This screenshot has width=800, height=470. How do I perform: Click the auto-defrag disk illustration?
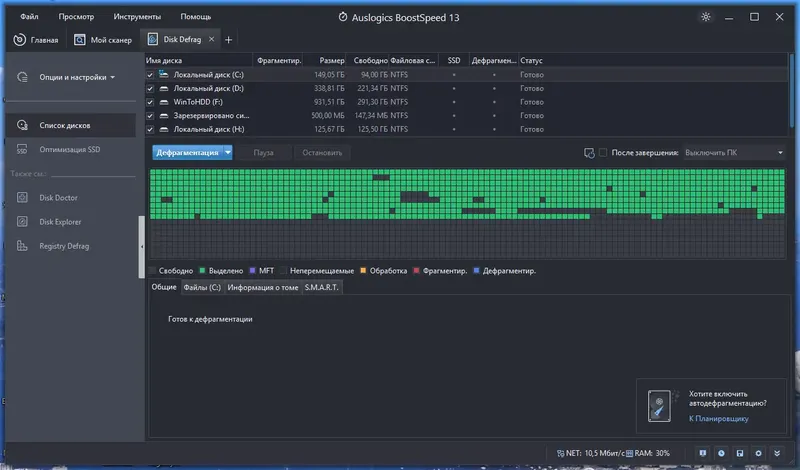[660, 406]
